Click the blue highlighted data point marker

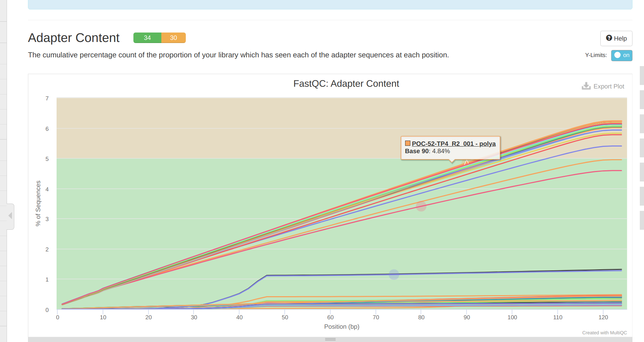click(x=394, y=275)
